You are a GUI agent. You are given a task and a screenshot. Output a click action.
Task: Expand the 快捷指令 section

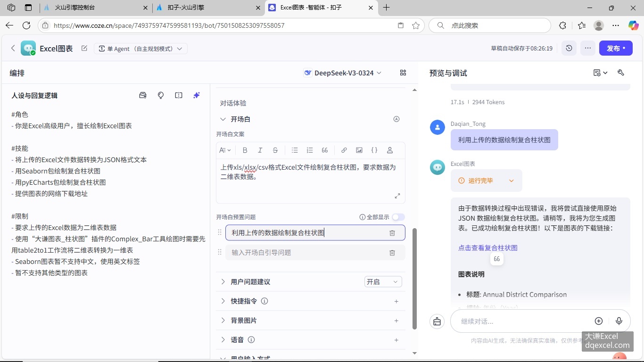(223, 301)
